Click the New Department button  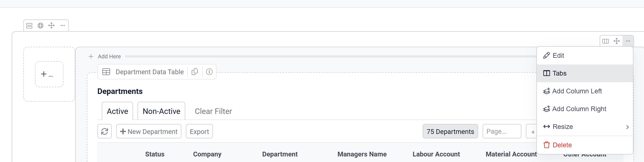coord(149,131)
